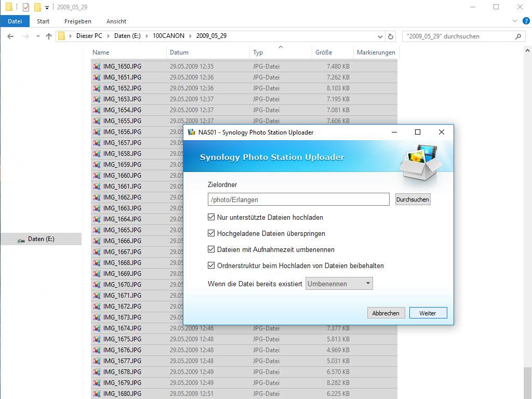Image resolution: width=532 pixels, height=399 pixels.
Task: Select Daten (E:) in navigation pane
Action: pos(41,239)
